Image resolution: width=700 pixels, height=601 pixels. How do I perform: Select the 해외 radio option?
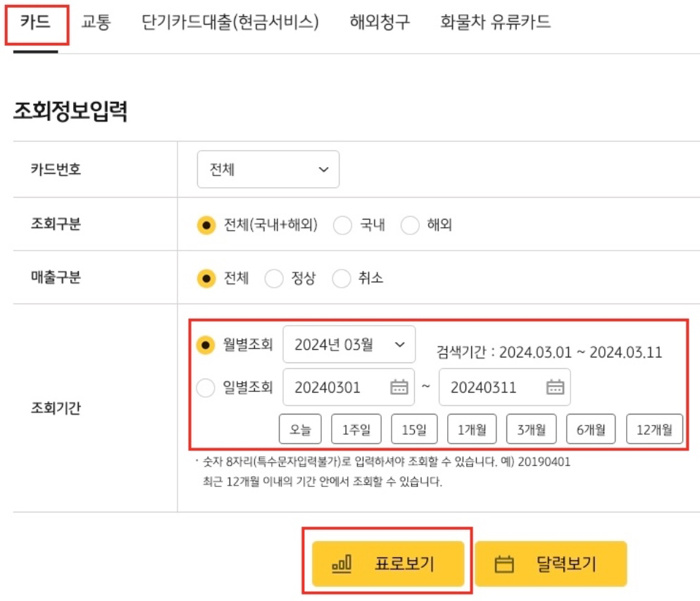410,225
